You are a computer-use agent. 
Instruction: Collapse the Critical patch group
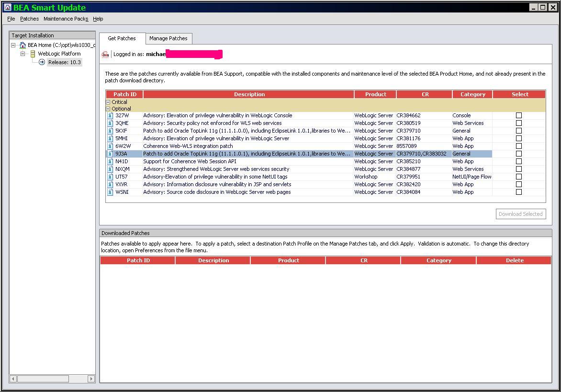[108, 102]
